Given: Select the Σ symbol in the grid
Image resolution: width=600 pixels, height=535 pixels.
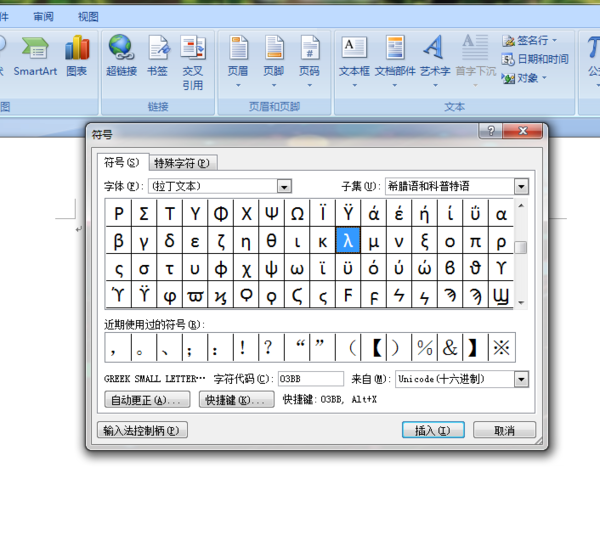Looking at the screenshot, I should tap(144, 213).
